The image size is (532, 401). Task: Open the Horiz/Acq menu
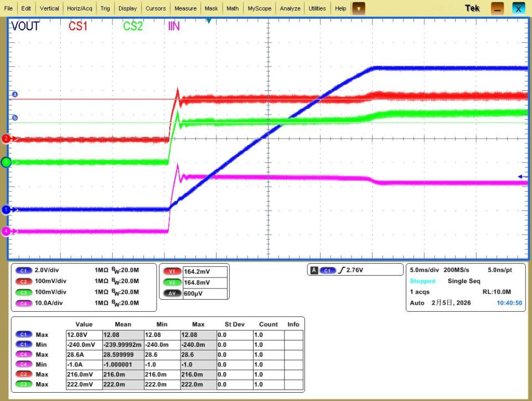(x=79, y=8)
